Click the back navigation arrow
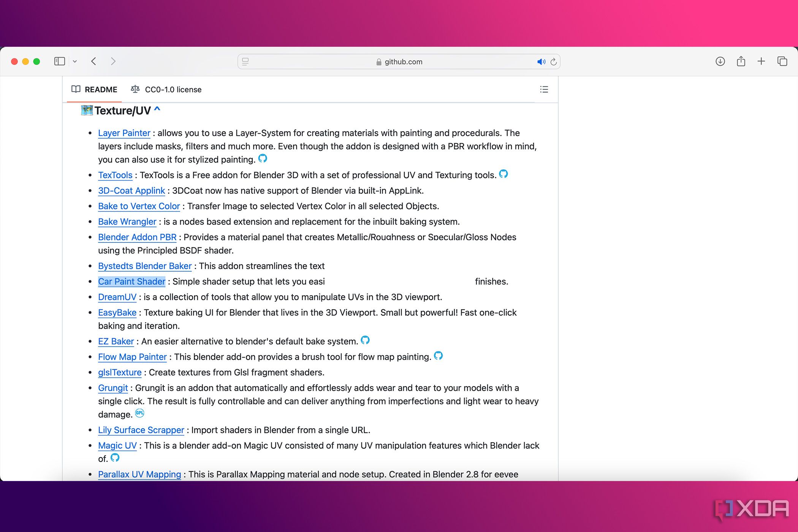 coord(94,61)
